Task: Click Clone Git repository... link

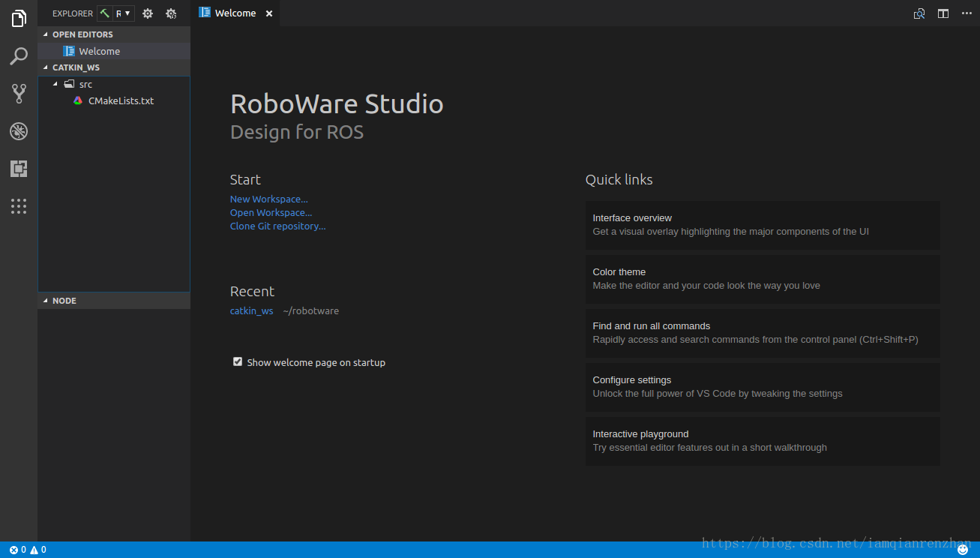Action: coord(277,226)
